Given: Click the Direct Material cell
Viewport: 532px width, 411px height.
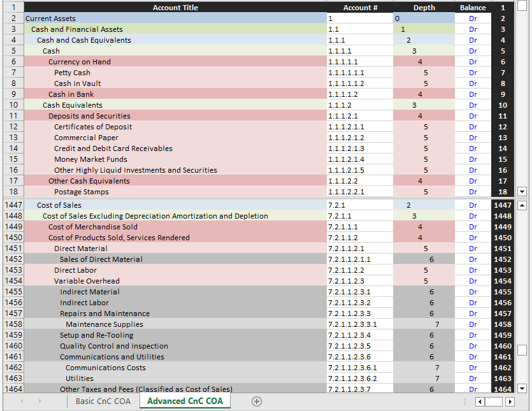Looking at the screenshot, I should click(x=175, y=249).
